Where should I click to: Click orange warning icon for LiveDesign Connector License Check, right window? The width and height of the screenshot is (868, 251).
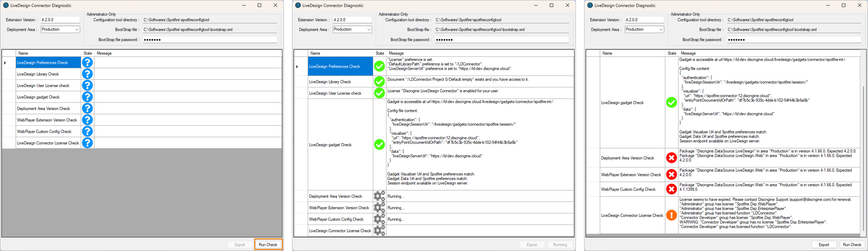[x=671, y=215]
